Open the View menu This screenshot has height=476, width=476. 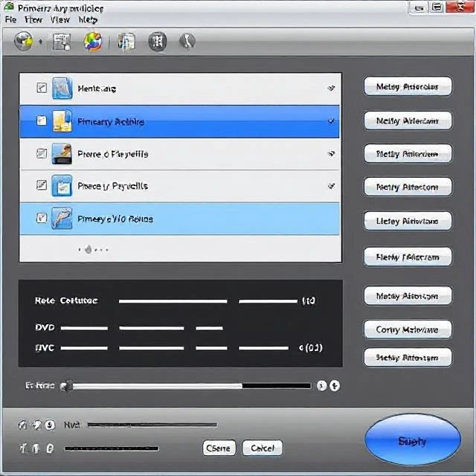pyautogui.click(x=59, y=19)
